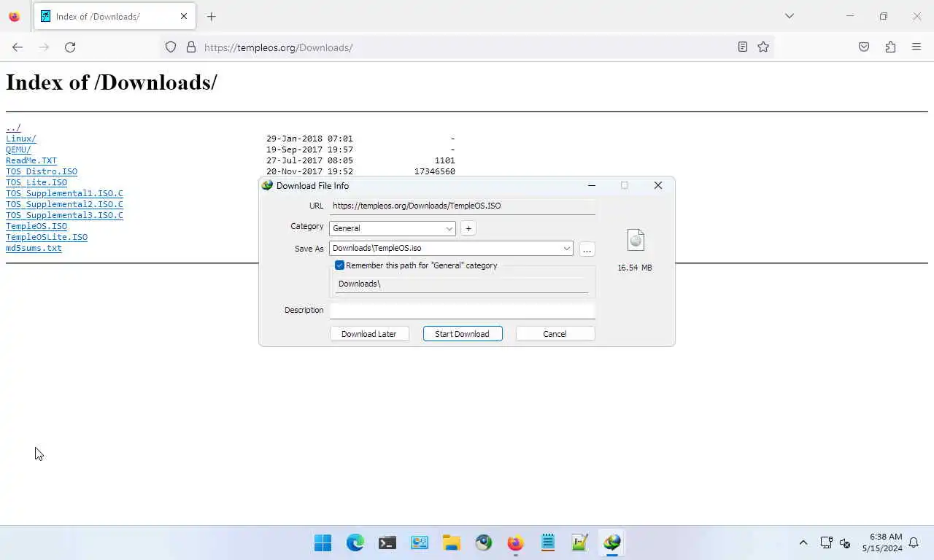This screenshot has width=934, height=560.
Task: Show site security padlock info
Action: click(191, 47)
